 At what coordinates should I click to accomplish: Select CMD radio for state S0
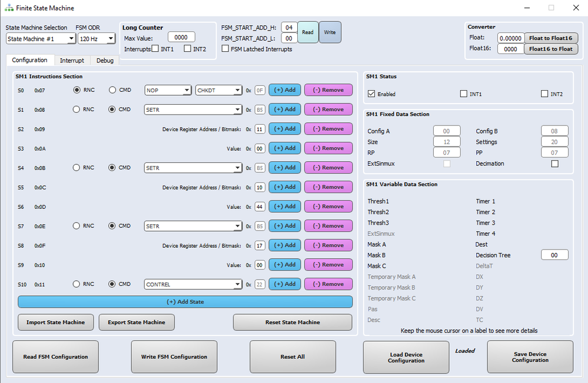click(112, 90)
